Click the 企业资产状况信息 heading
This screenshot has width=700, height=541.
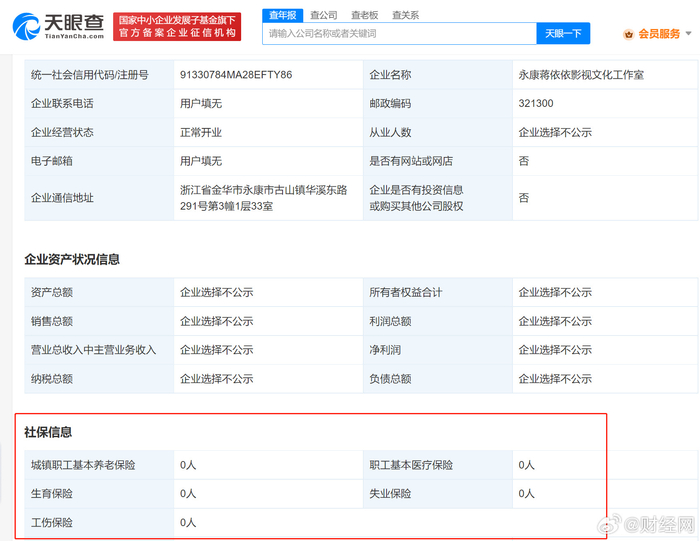tap(72, 259)
